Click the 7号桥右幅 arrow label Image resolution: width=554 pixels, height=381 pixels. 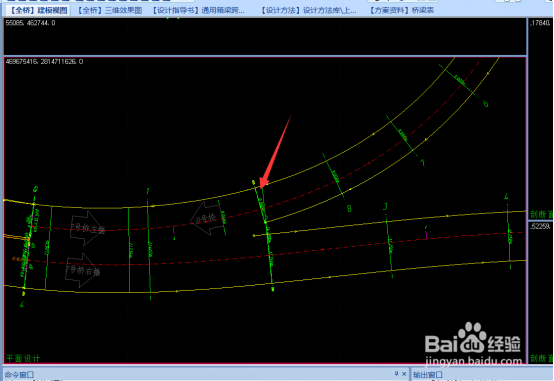coord(83,270)
